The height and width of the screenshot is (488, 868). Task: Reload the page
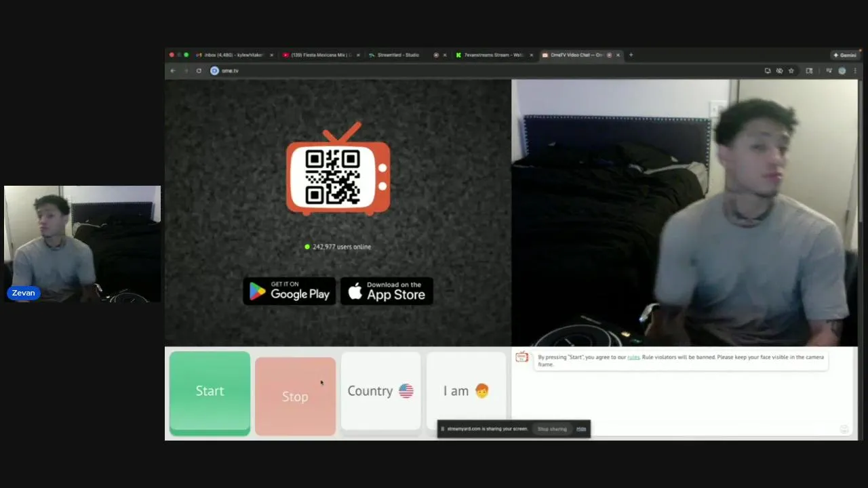(x=199, y=70)
